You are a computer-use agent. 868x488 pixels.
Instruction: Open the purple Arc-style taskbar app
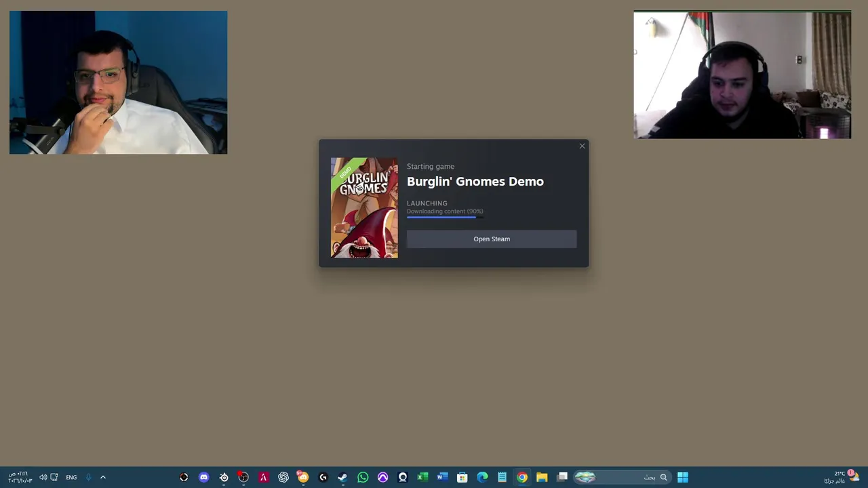[x=382, y=477]
